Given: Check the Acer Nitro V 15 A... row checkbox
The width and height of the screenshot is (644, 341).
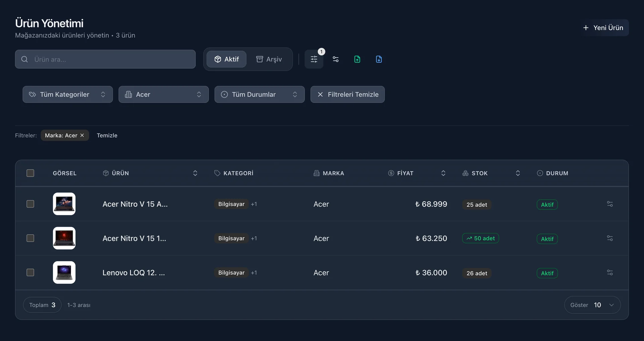Looking at the screenshot, I should pos(30,204).
